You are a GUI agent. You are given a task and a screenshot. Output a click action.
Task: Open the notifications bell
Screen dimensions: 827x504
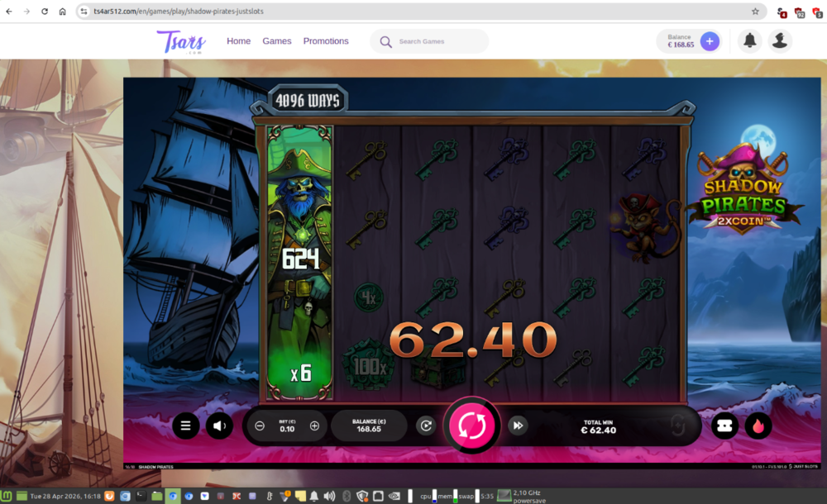tap(750, 41)
